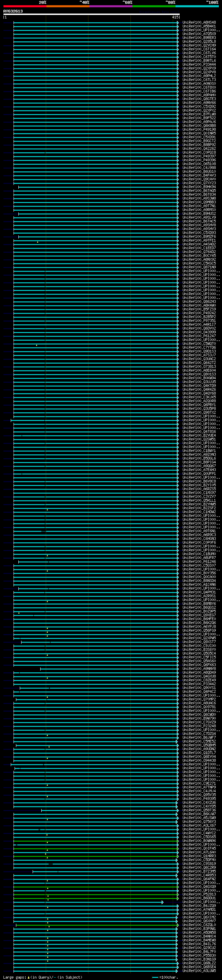
Task: Select the UniRef100_P49395 label
Action: point(199,799)
